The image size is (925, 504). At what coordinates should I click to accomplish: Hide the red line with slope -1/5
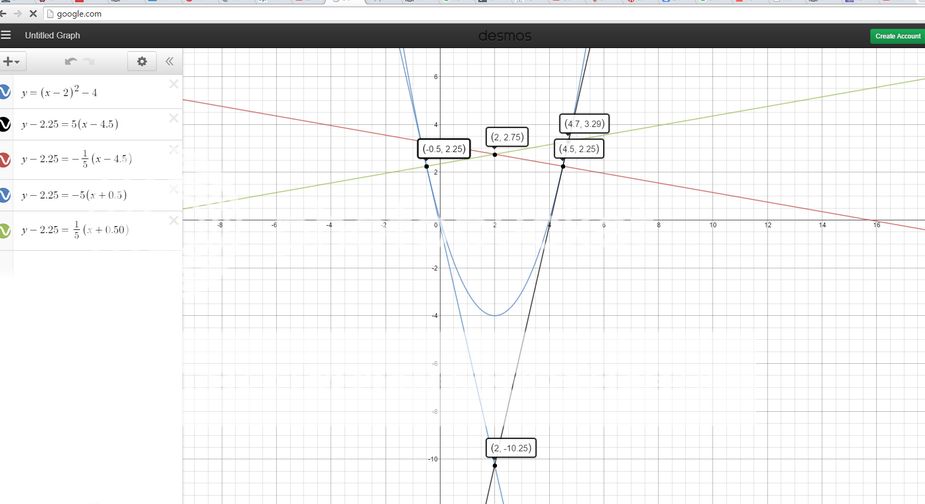(x=5, y=160)
